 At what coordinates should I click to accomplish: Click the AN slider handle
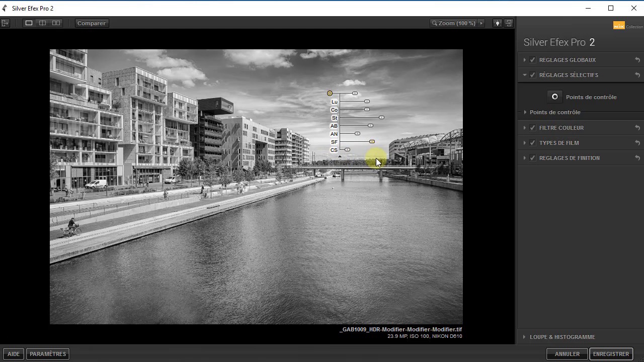pyautogui.click(x=357, y=134)
